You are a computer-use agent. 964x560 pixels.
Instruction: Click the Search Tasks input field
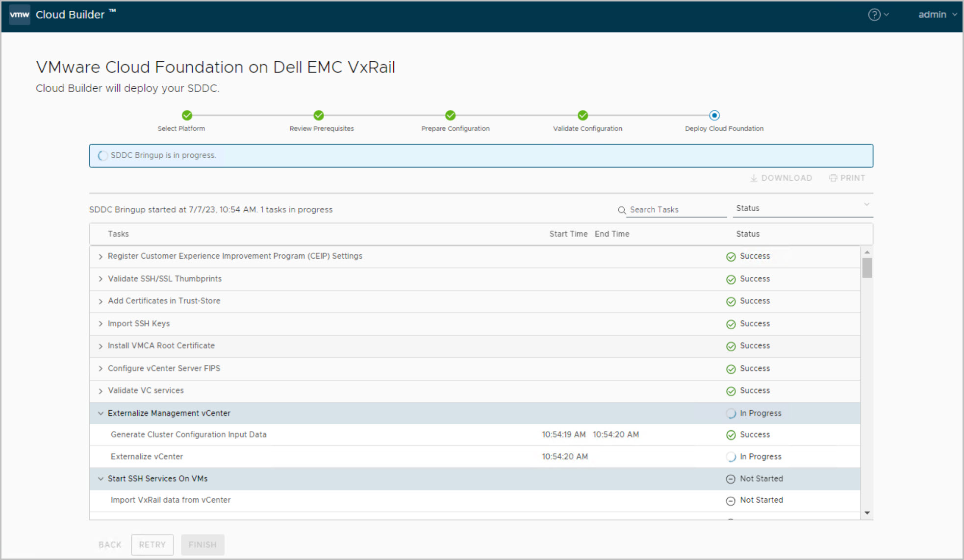click(677, 210)
